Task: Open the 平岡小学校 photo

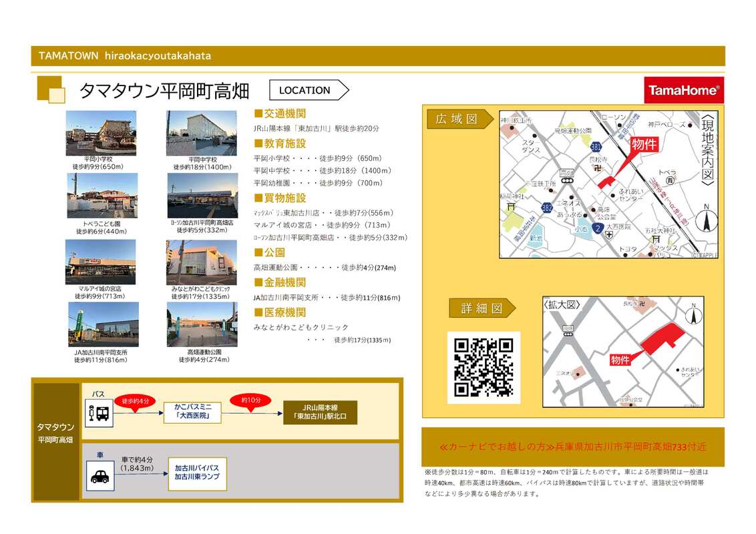Action: tap(101, 133)
